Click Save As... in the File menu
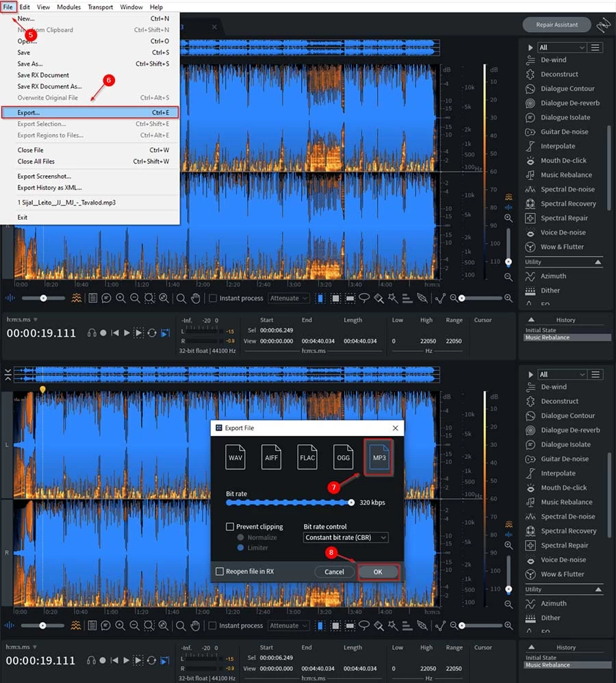616x683 pixels. coord(30,64)
